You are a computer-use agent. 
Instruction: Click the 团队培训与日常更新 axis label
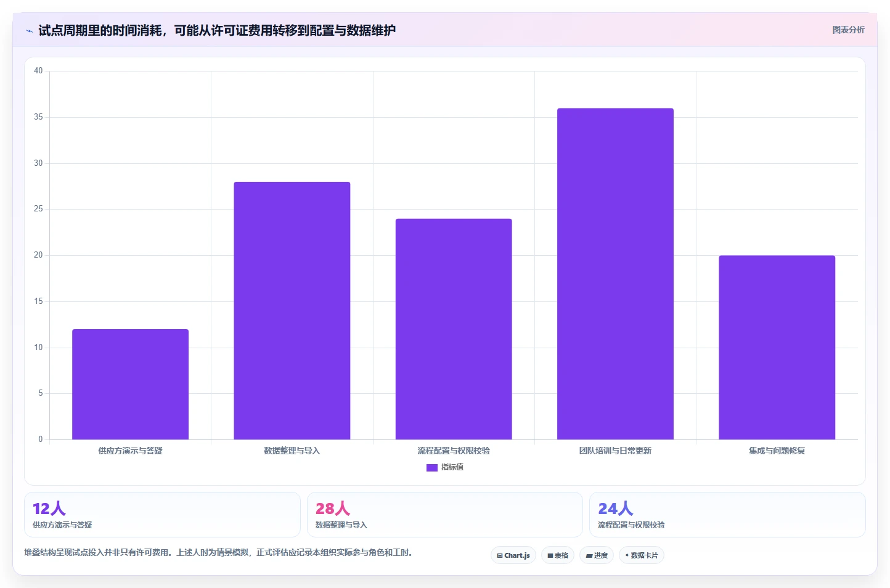pyautogui.click(x=615, y=451)
